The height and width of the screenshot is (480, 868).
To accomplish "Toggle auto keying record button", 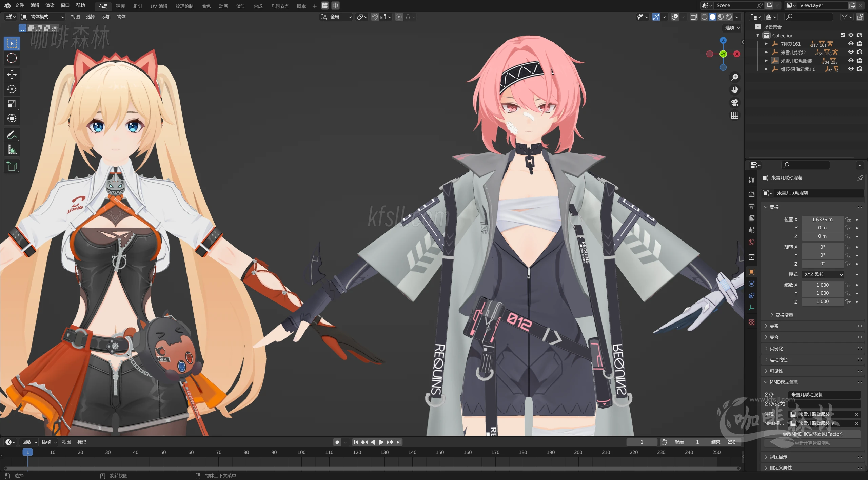I will [337, 442].
